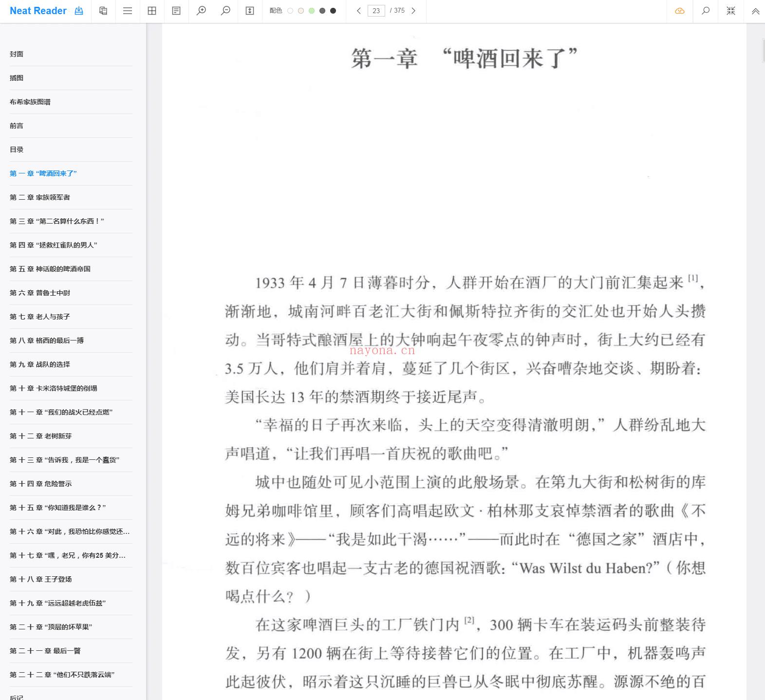
Task: Click the orange cloud sync icon
Action: click(680, 11)
